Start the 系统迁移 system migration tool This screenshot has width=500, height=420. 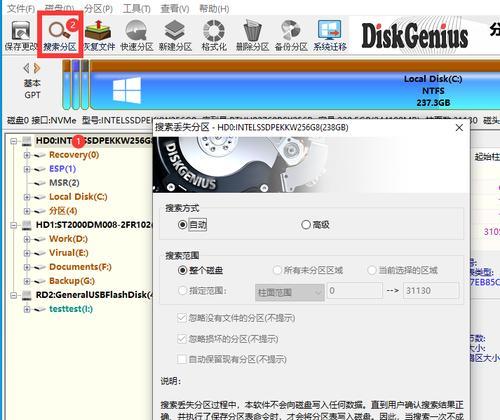330,35
